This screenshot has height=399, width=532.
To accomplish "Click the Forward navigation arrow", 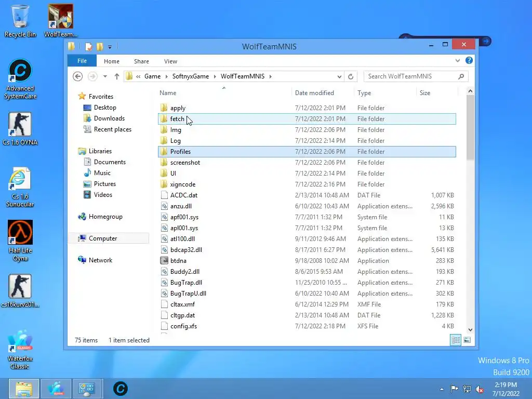I will point(92,76).
